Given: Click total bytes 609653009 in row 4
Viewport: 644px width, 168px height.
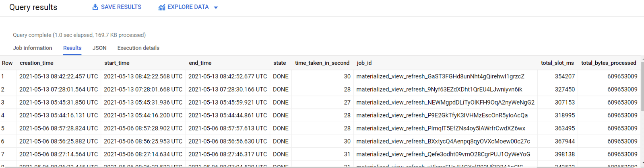Looking at the screenshot, I should (622, 115).
